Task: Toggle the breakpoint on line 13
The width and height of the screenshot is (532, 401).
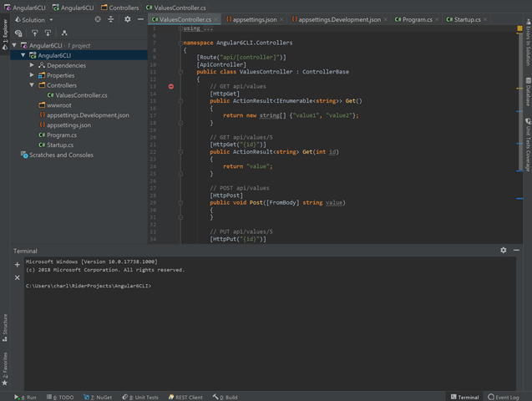Action: point(171,86)
